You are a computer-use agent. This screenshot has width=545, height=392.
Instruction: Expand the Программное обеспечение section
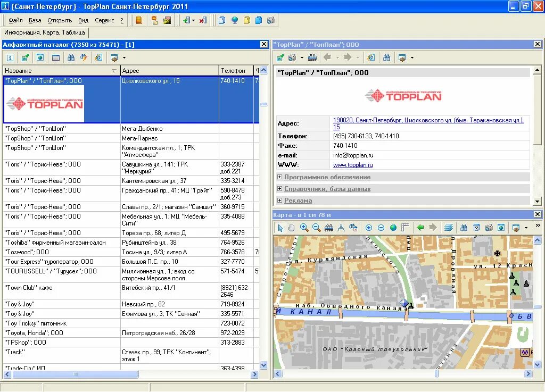point(279,177)
